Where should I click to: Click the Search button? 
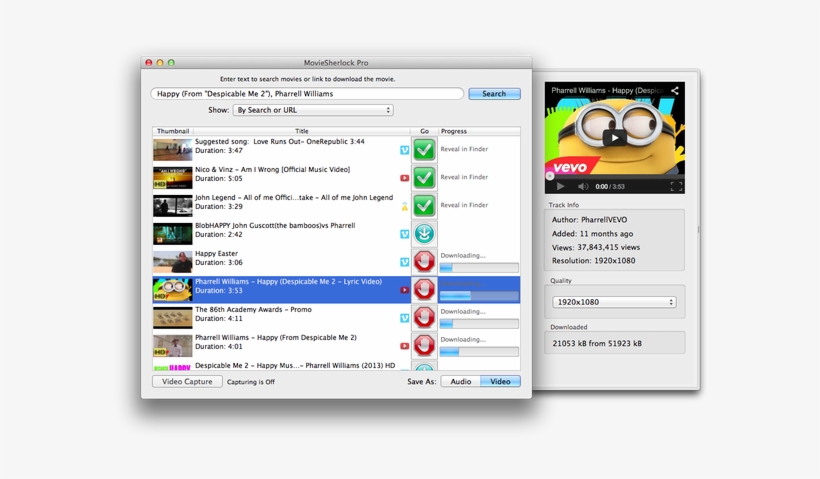coord(494,94)
